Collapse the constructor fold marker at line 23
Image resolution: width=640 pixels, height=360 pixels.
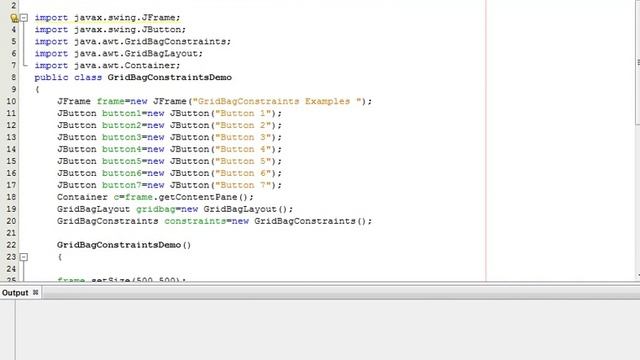24,257
